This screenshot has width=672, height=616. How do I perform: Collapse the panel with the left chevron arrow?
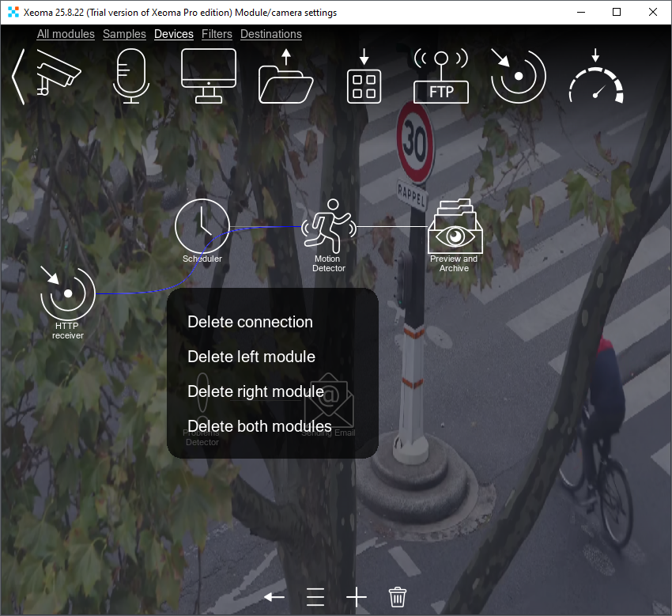click(x=17, y=77)
